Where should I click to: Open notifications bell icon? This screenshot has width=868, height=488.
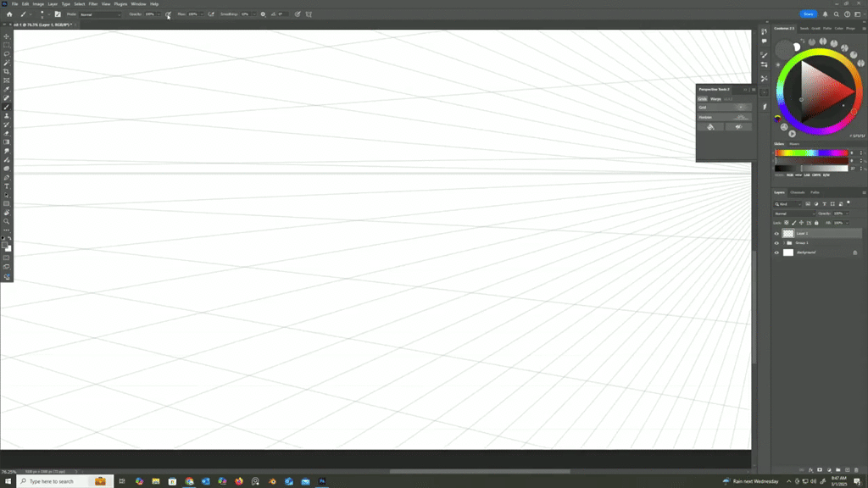click(x=826, y=14)
